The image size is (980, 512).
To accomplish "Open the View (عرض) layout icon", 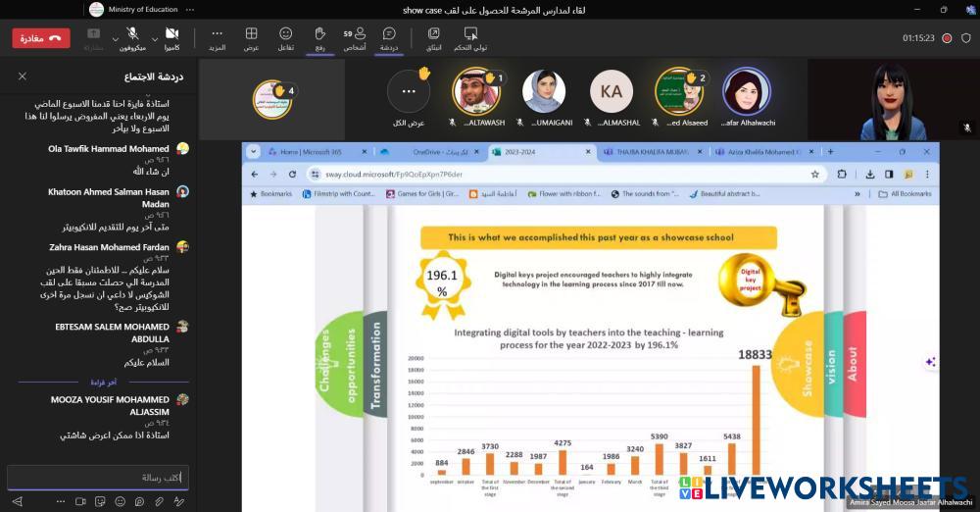I will (252, 38).
